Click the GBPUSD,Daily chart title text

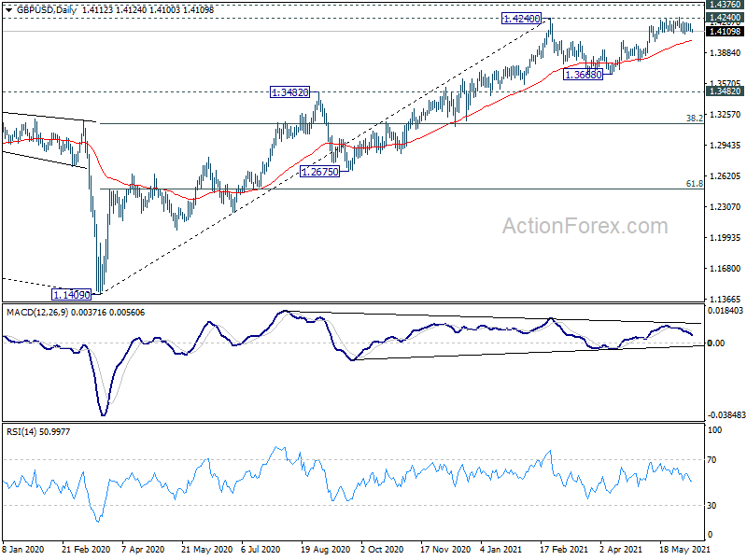pos(47,9)
